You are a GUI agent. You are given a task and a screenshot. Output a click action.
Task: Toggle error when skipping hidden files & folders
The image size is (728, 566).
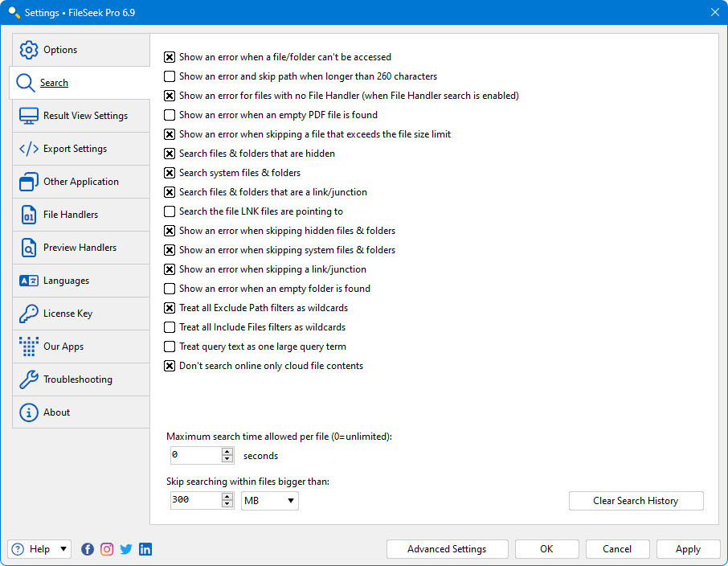coord(170,231)
